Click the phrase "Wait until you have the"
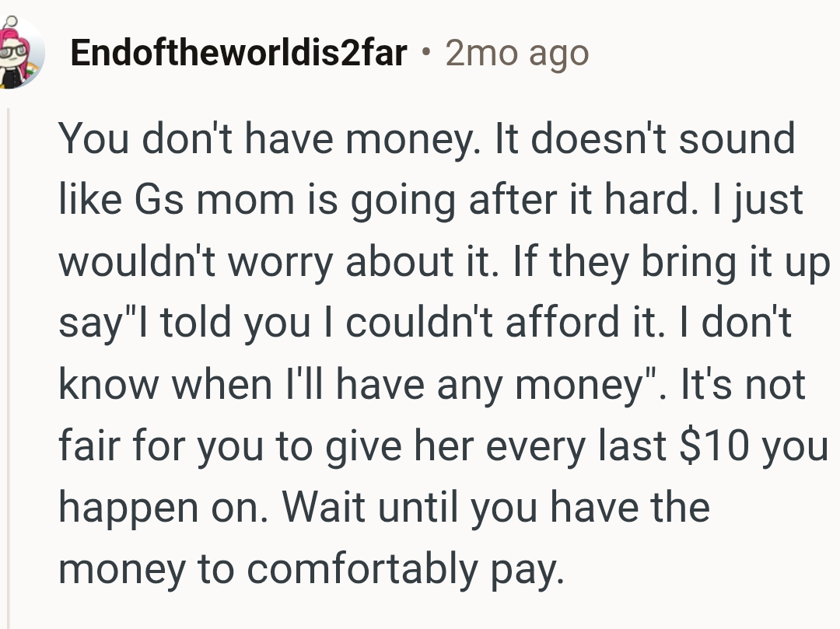This screenshot has width=840, height=629. pos(497,508)
